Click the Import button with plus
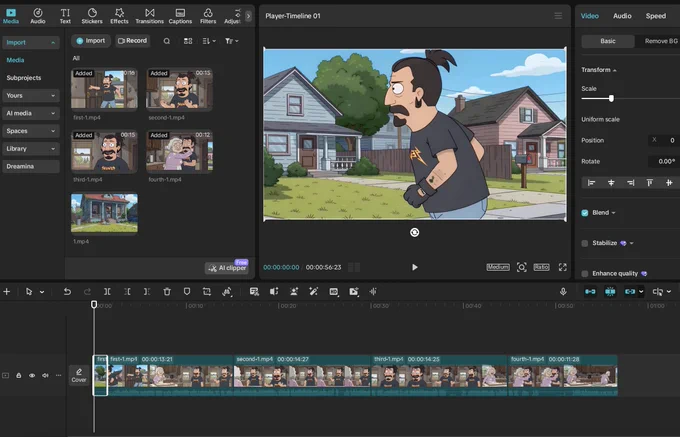Viewport: 680px width, 437px height. coord(90,41)
